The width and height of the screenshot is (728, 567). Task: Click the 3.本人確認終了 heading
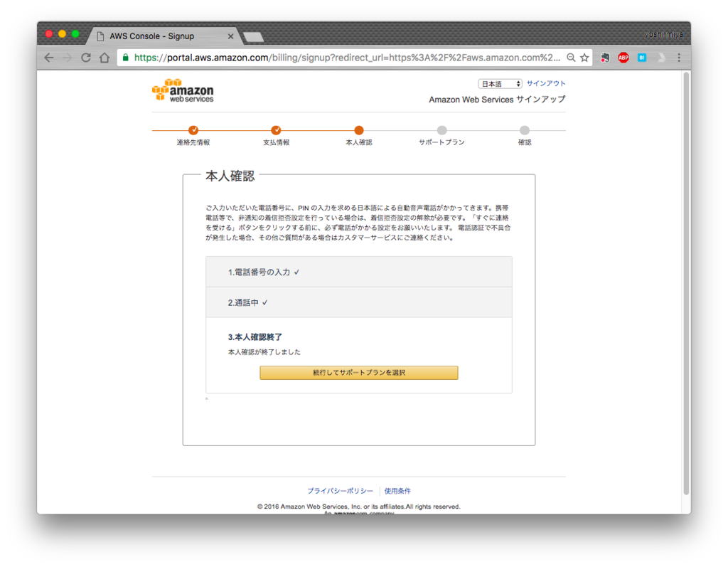coord(255,337)
